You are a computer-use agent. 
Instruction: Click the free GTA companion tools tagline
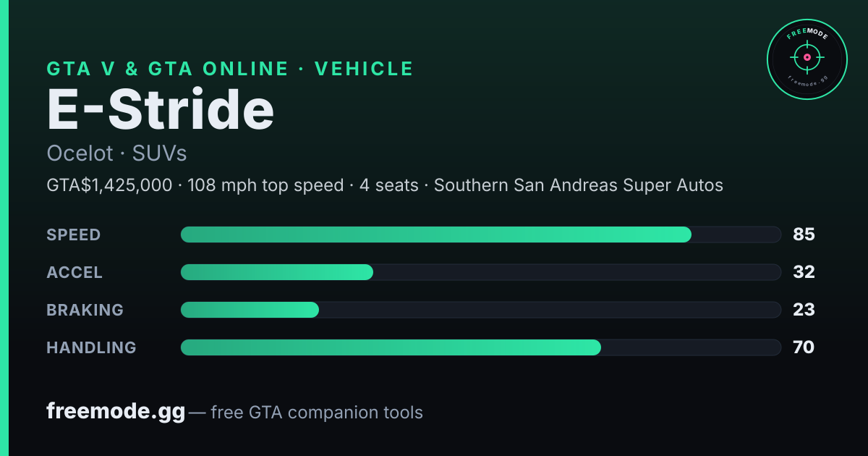click(x=317, y=413)
